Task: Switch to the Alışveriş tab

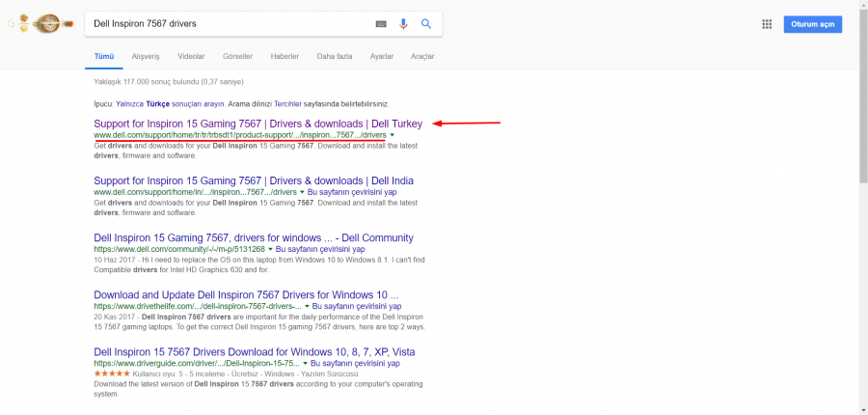Action: [x=146, y=57]
